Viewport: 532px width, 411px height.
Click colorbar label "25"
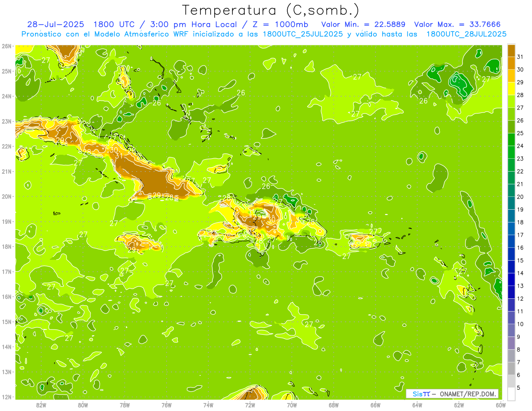[x=520, y=133]
